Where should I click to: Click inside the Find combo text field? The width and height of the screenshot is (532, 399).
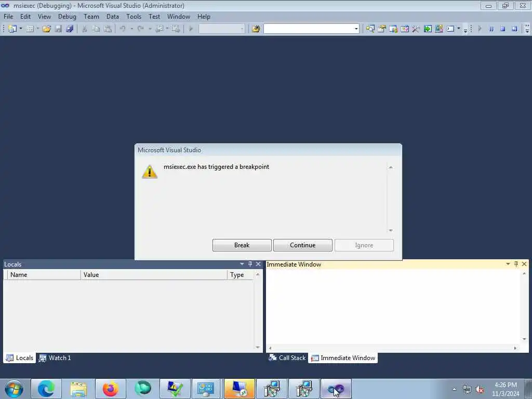[x=309, y=29]
